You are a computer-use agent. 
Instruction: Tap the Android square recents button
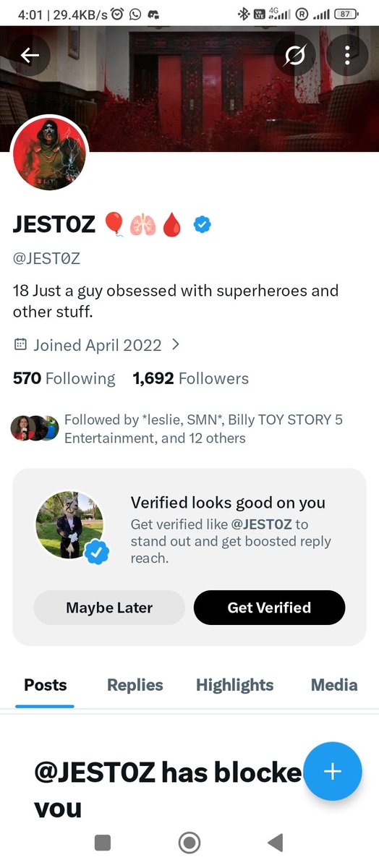point(103,842)
